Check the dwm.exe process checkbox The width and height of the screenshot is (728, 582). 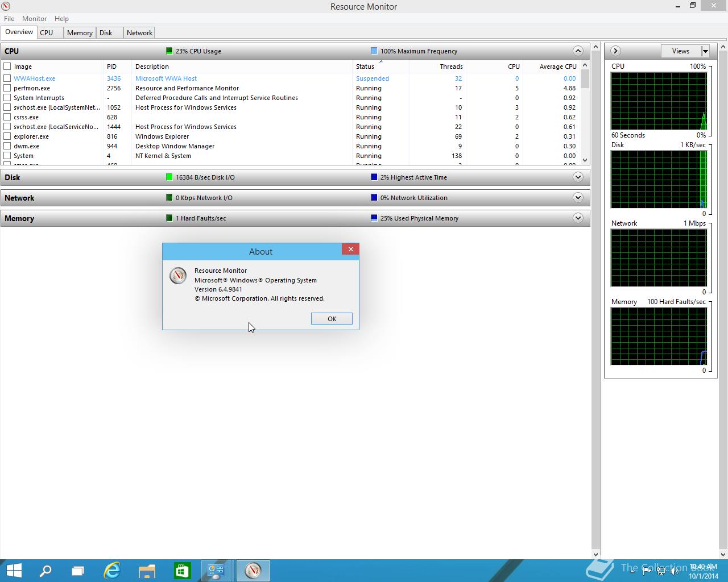point(7,146)
